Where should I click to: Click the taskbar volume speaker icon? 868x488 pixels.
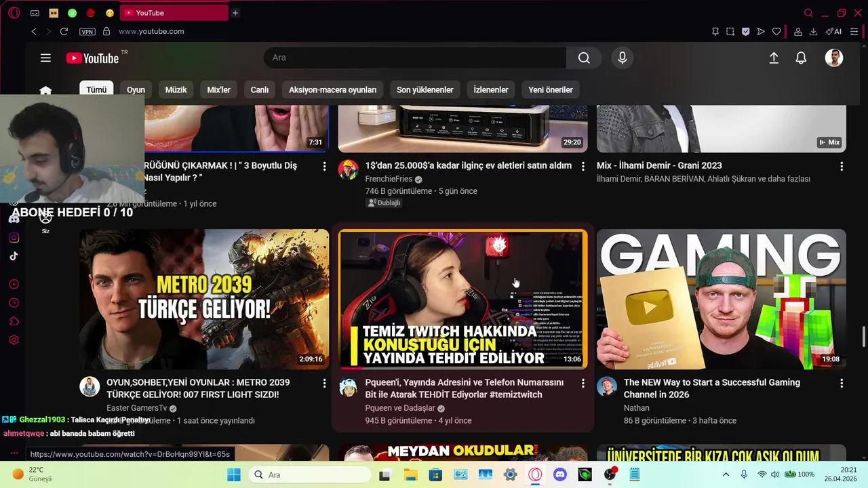[x=775, y=474]
